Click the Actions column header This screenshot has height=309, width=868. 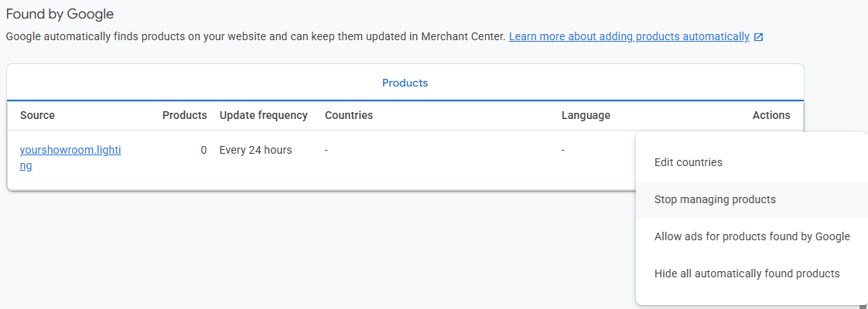771,116
